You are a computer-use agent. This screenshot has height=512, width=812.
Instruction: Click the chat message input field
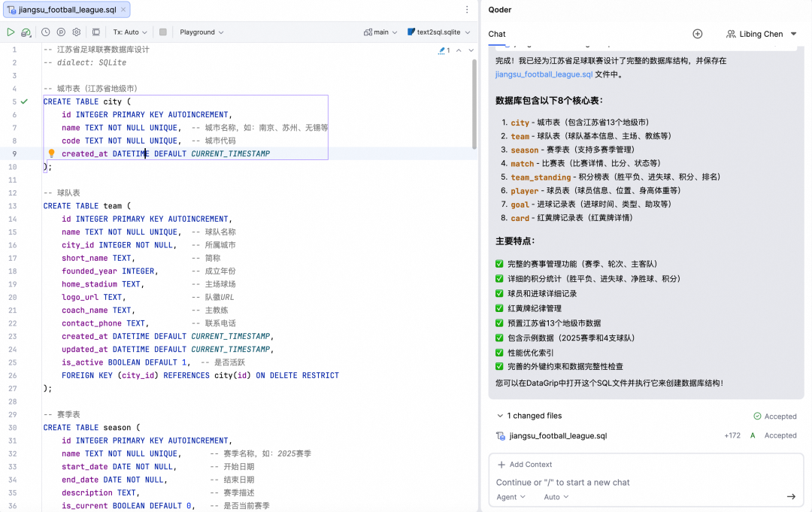639,482
